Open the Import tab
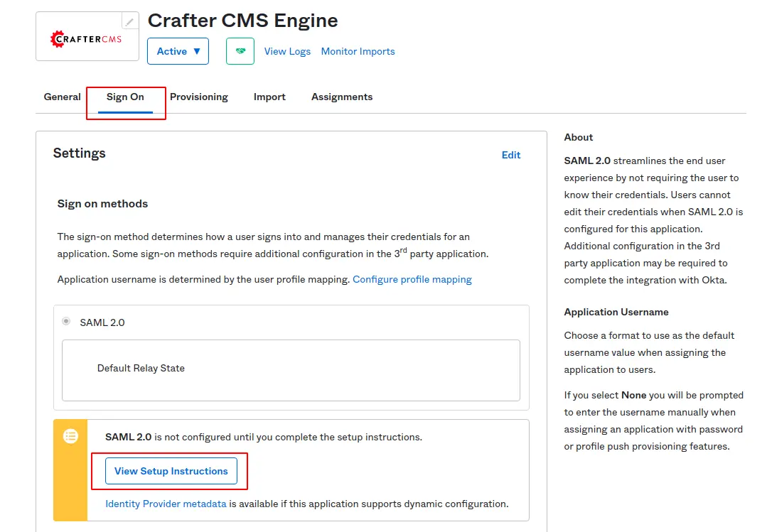The height and width of the screenshot is (532, 767). [x=269, y=97]
